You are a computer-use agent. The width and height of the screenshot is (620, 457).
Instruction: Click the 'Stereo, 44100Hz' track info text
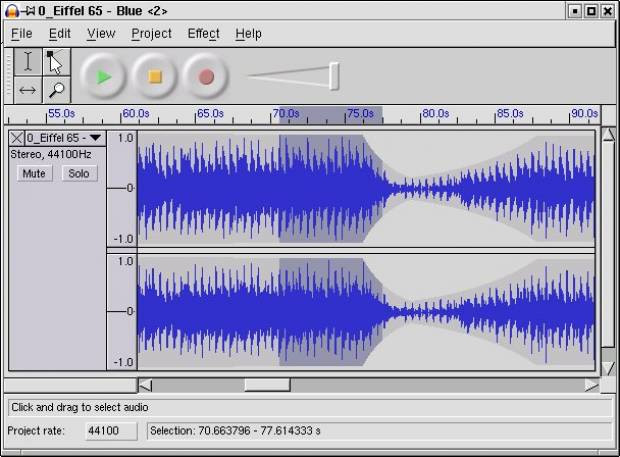click(51, 154)
